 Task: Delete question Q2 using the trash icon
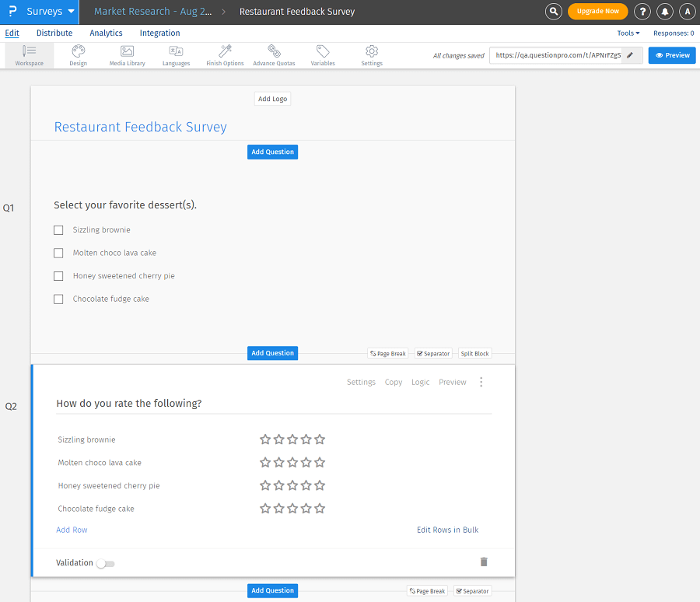click(484, 561)
